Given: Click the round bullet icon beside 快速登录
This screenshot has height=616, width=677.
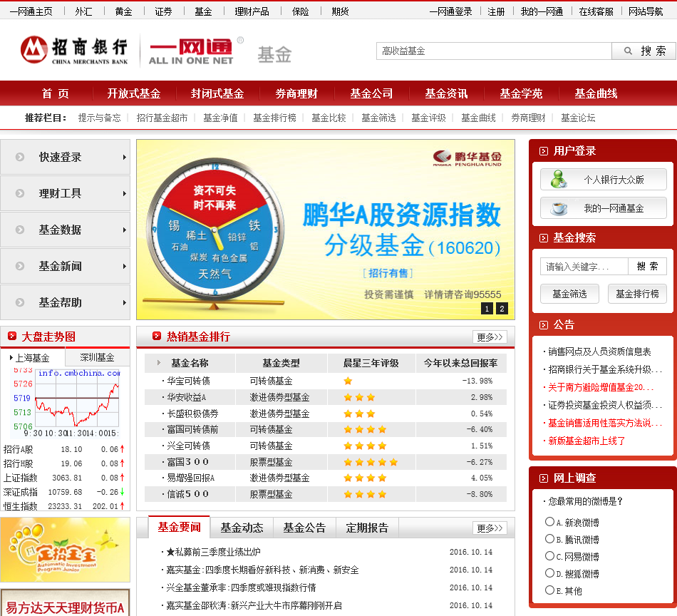Looking at the screenshot, I should click(x=20, y=157).
